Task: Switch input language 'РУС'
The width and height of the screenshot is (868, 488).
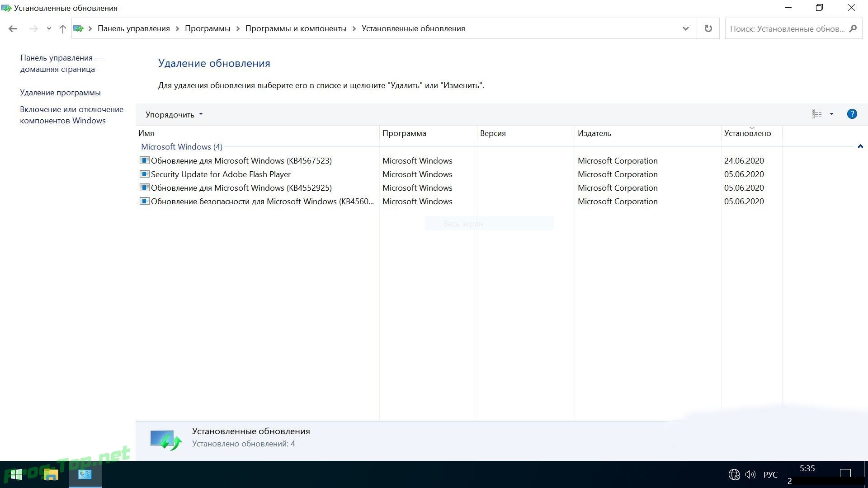Action: (770, 474)
